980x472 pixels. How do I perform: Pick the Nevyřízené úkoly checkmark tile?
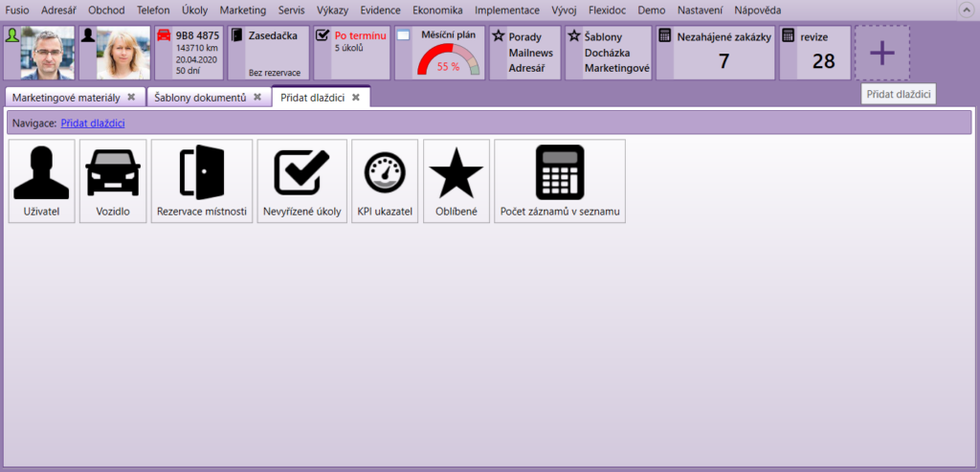(x=301, y=181)
